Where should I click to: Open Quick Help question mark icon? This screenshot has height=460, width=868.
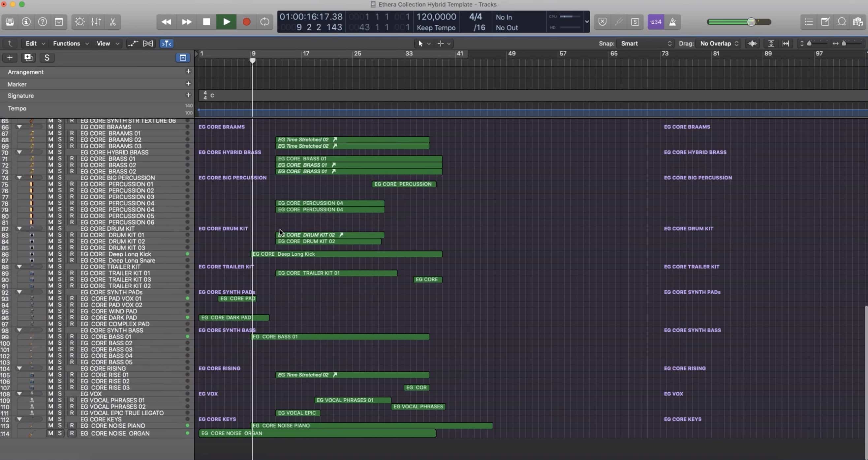[x=43, y=22]
